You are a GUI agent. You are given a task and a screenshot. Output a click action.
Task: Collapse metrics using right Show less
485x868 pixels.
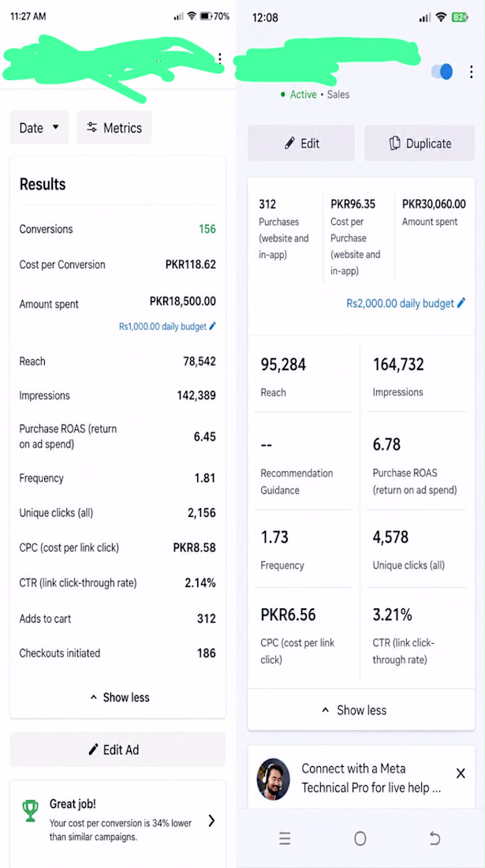[x=354, y=710]
